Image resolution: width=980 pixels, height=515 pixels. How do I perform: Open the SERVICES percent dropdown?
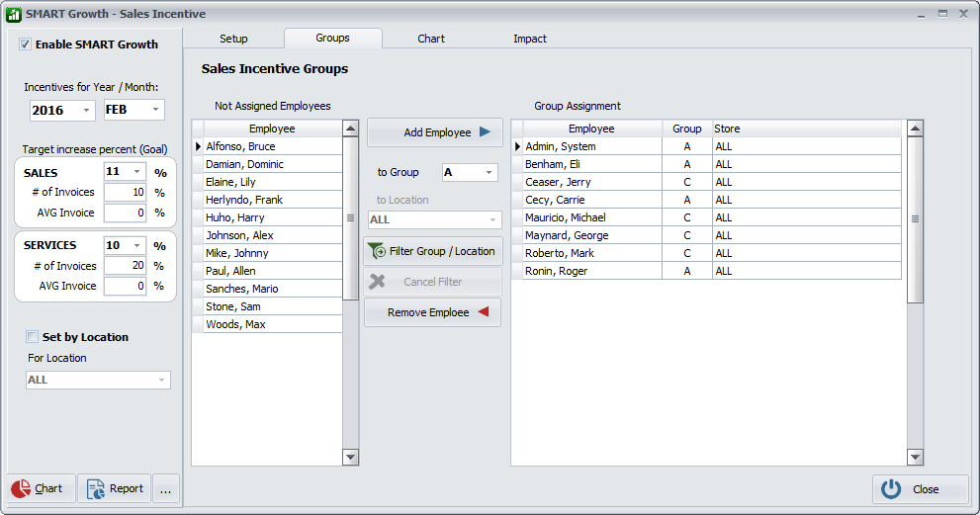click(x=136, y=245)
